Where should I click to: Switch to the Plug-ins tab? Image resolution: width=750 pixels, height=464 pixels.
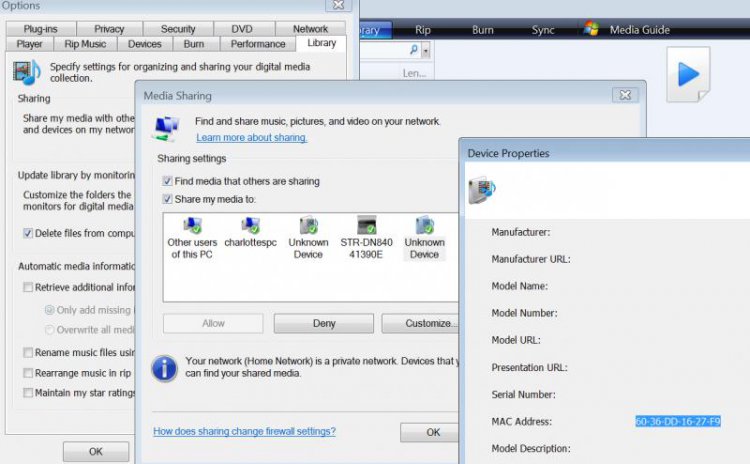click(x=41, y=29)
